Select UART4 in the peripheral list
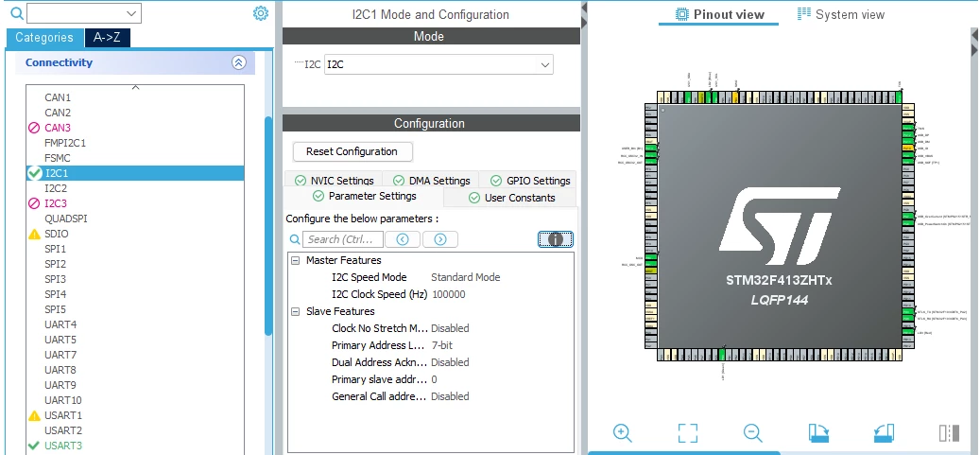Screen dimensions: 980x455 (x=60, y=324)
